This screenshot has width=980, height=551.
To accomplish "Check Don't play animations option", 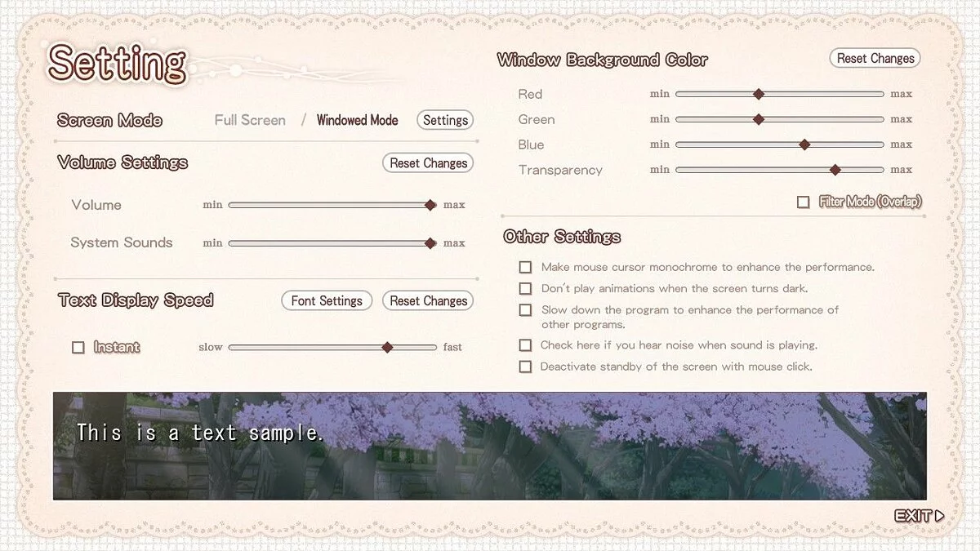I will (526, 288).
